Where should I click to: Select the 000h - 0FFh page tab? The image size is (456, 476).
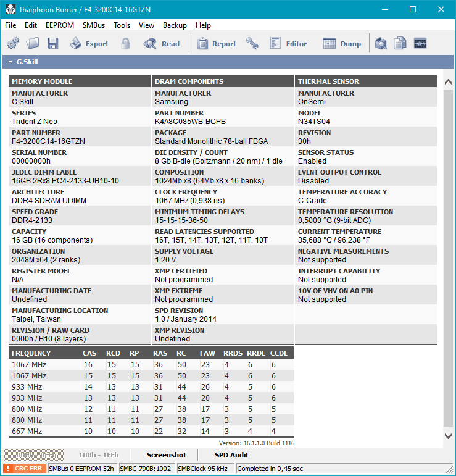(x=34, y=455)
